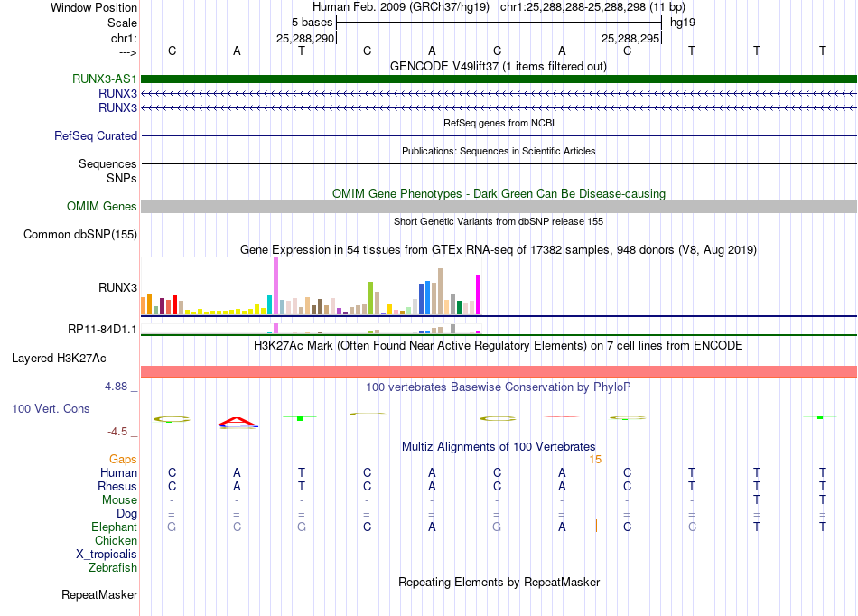Click the orange 15 gap count
This screenshot has height=616, width=858.
[595, 460]
